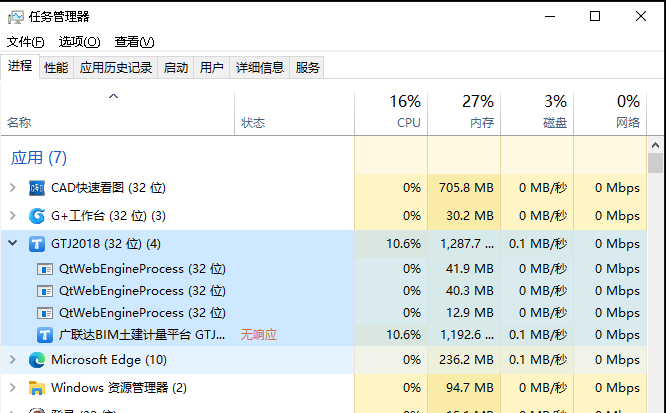Click the Microsoft Edge icon
Viewport: 666px width, 413px height.
pos(37,360)
